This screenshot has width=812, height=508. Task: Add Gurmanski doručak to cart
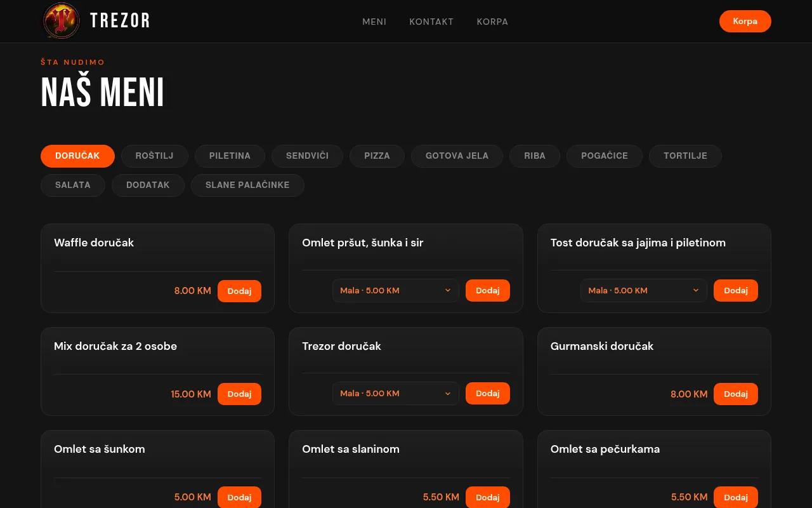point(736,394)
